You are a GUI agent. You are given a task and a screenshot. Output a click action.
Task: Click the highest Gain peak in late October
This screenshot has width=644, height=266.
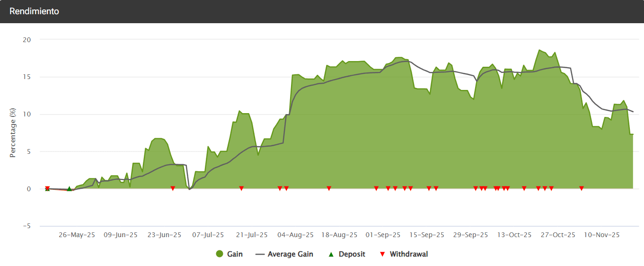539,50
